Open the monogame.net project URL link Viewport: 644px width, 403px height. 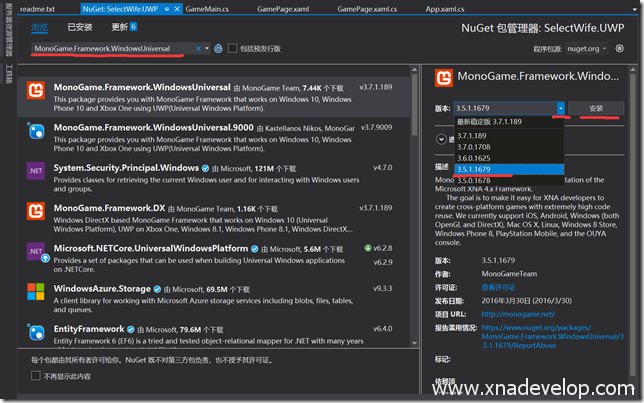click(x=510, y=311)
